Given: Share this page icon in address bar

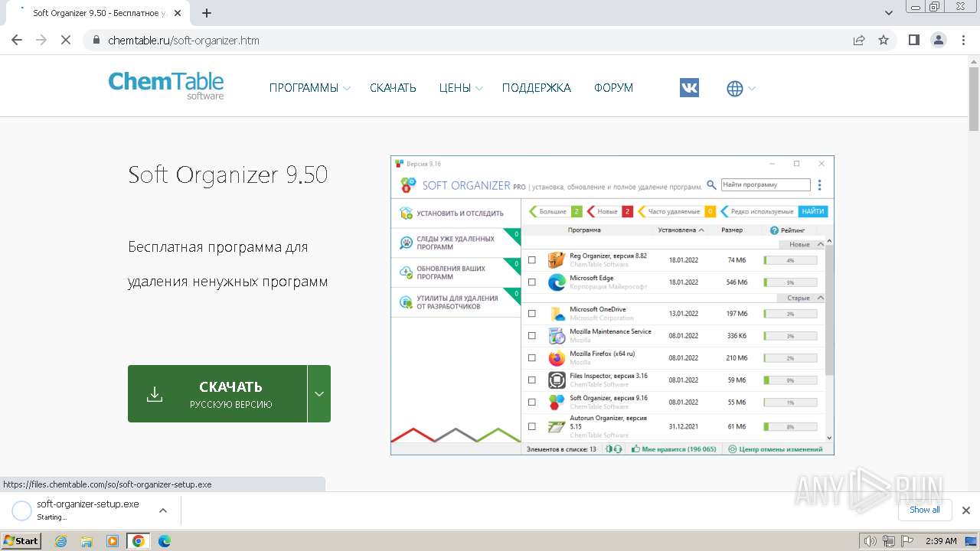Looking at the screenshot, I should (x=859, y=40).
